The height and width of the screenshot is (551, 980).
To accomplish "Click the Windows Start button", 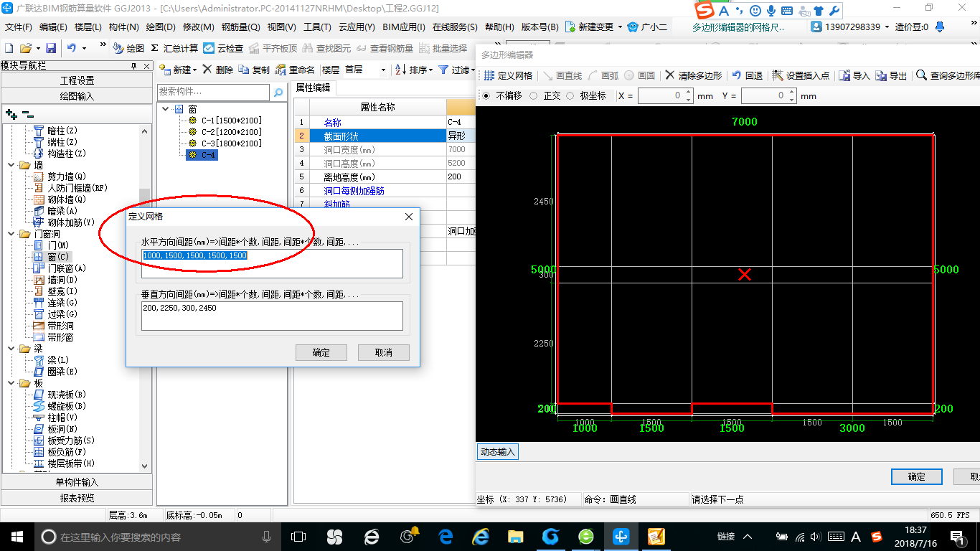I will point(17,537).
